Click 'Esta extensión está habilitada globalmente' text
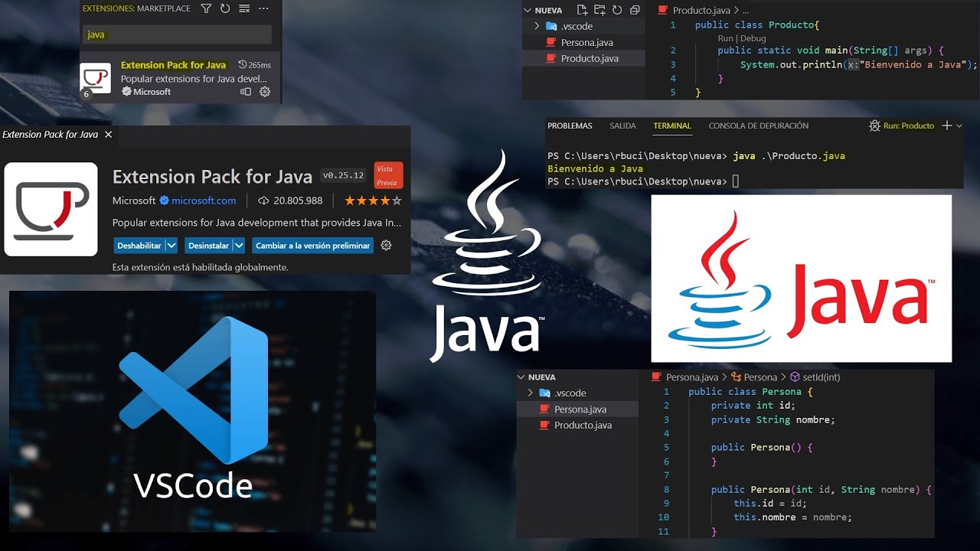The height and width of the screenshot is (551, 980). point(201,268)
